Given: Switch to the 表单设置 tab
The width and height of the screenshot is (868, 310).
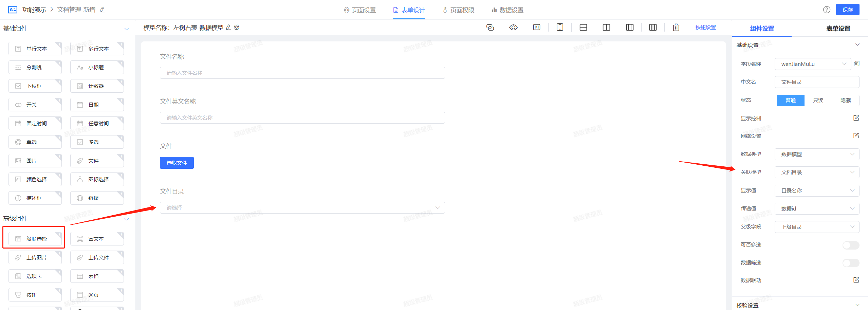Looking at the screenshot, I should tap(838, 29).
